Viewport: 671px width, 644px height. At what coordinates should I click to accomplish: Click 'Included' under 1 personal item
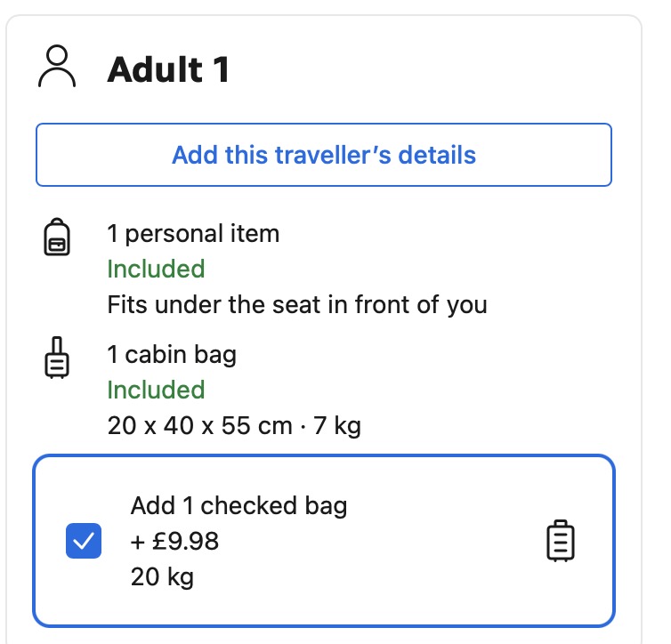click(156, 269)
